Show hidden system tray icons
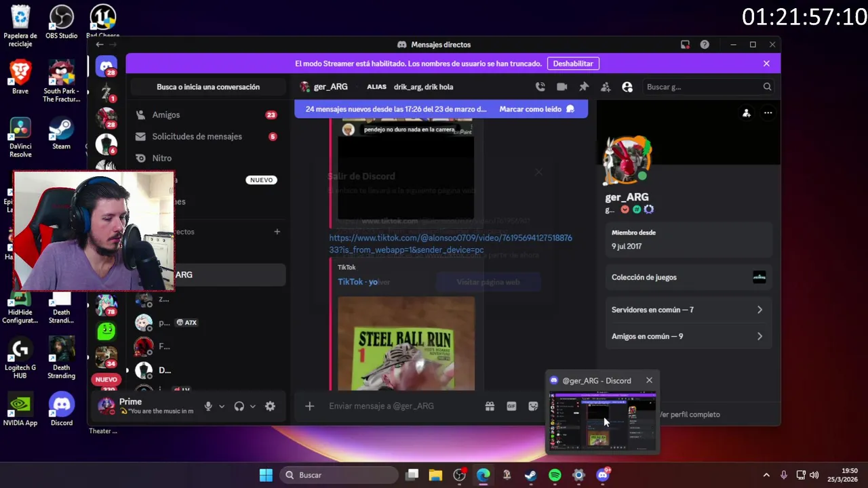The width and height of the screenshot is (868, 488). [x=766, y=475]
